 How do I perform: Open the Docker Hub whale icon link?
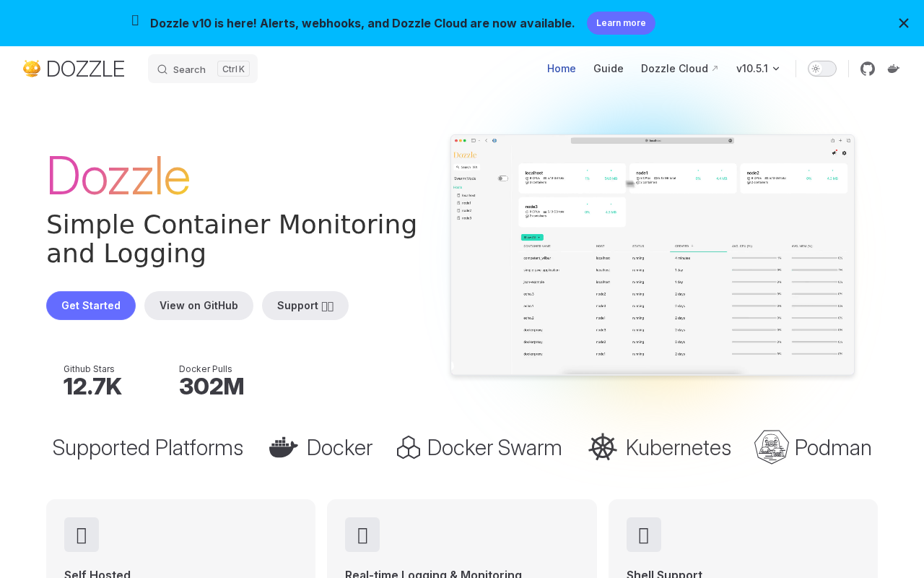click(894, 69)
